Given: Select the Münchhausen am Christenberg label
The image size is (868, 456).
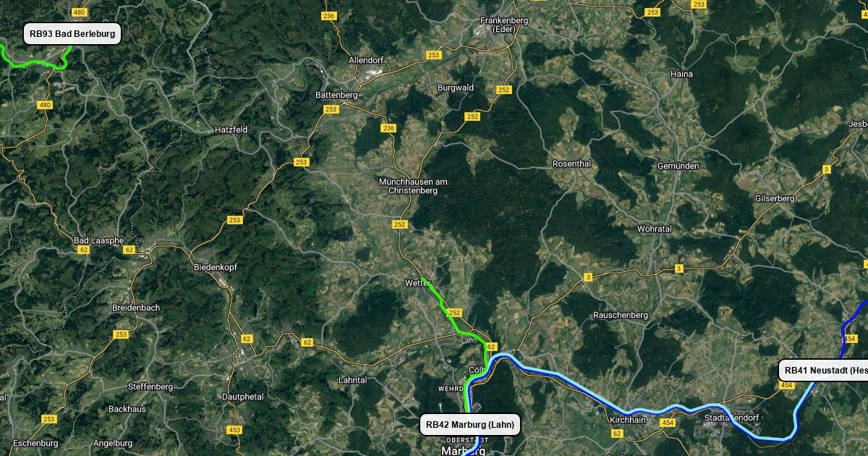Looking at the screenshot, I should [413, 186].
